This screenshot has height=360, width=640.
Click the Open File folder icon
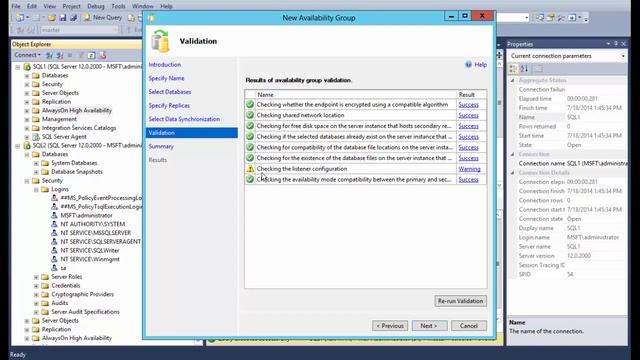(51, 18)
